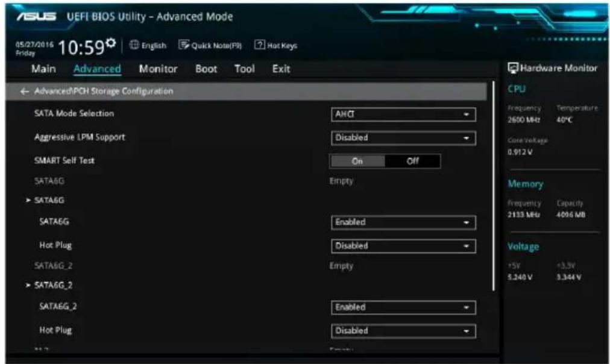Click the Hot Keys question mark icon
Screen dimensions: 610x364
(x=259, y=45)
